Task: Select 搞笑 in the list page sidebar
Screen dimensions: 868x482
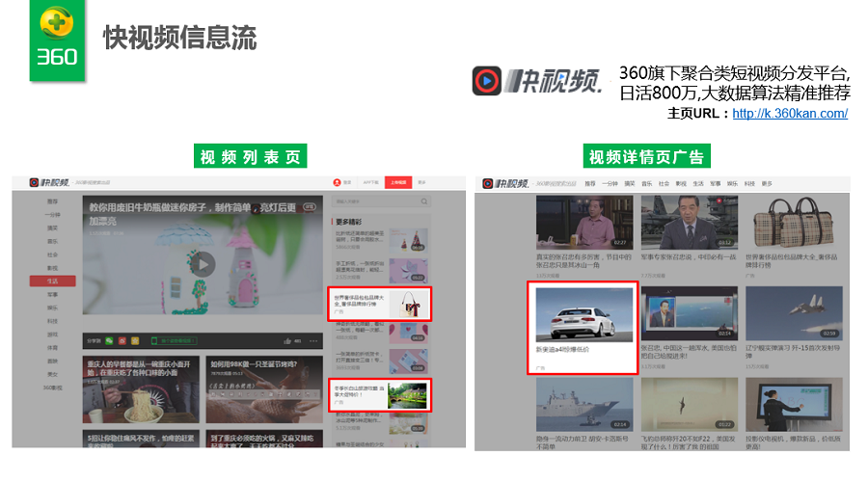Action: click(53, 228)
